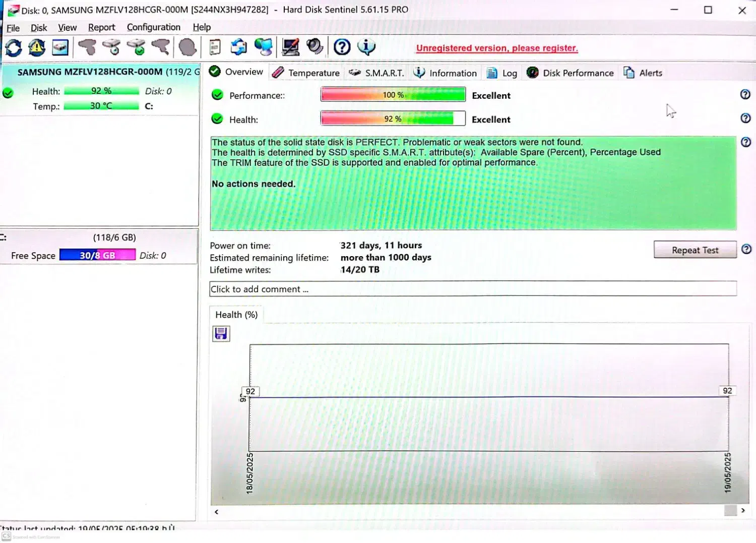Open the report document toolbar icon

215,47
